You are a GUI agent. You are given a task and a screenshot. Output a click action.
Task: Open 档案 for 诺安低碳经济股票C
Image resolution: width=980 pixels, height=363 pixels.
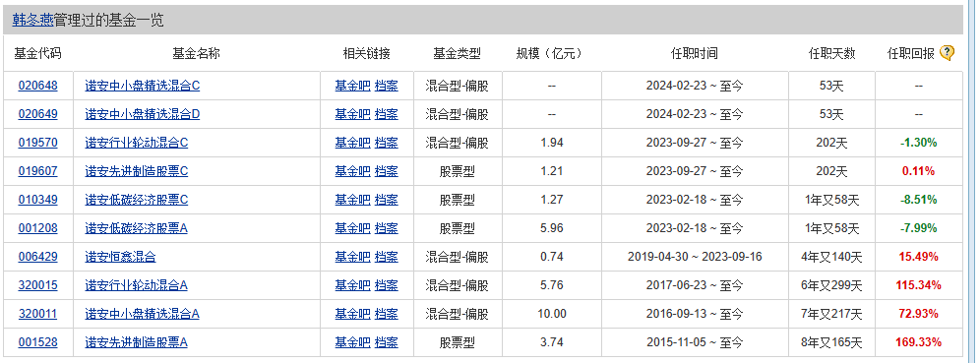(387, 200)
